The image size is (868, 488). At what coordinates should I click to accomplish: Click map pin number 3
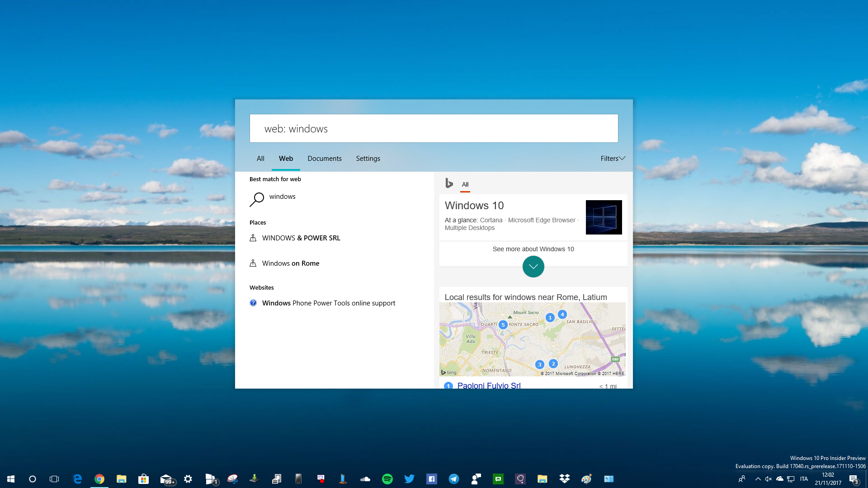[x=539, y=365]
